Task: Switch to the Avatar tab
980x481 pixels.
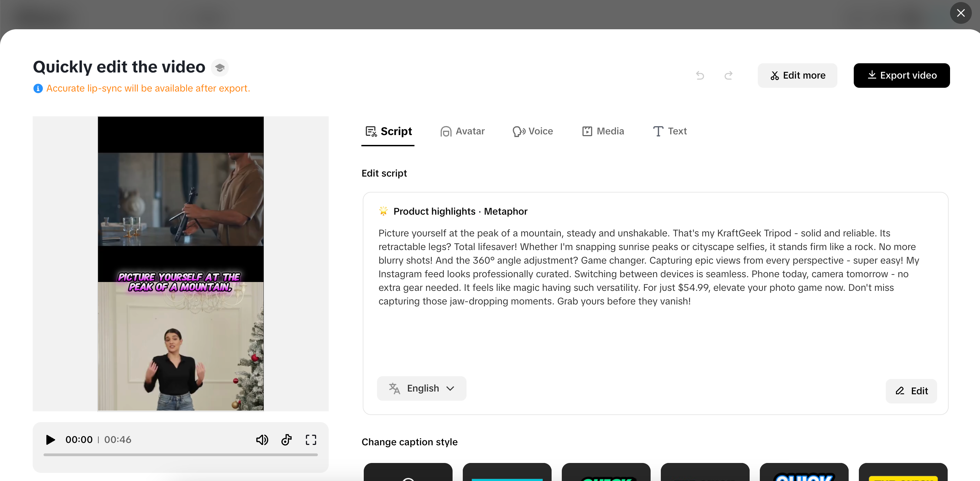Action: pos(463,131)
